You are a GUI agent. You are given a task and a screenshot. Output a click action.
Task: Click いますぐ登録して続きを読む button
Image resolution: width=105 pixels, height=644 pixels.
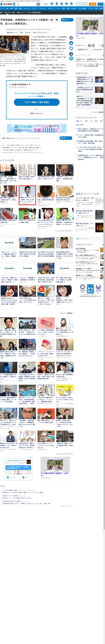[37, 102]
